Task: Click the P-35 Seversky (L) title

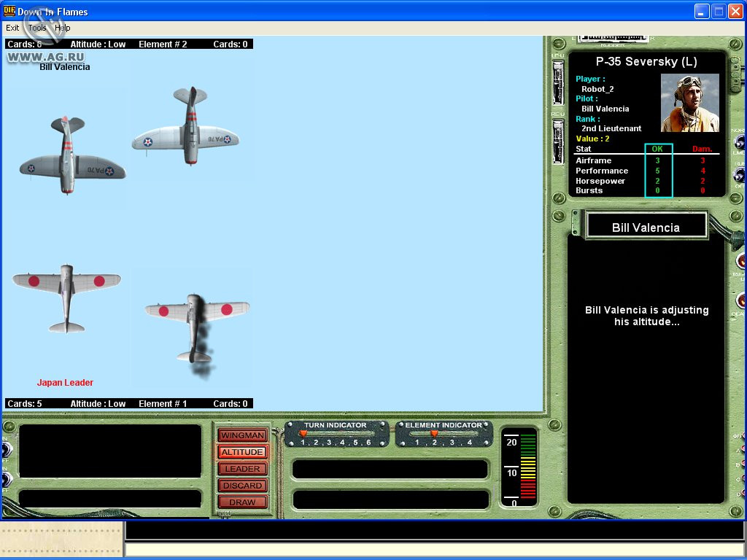Action: (646, 61)
